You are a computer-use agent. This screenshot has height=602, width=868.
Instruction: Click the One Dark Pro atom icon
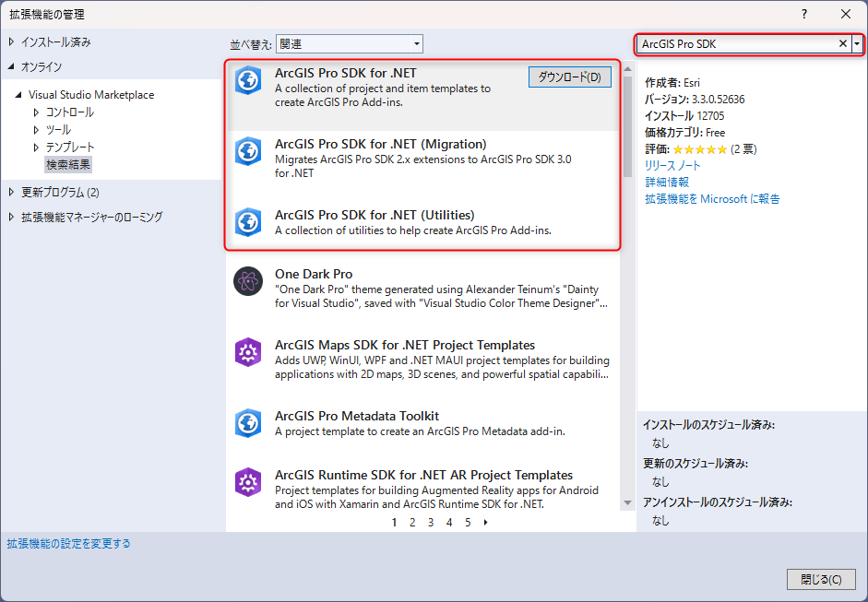248,281
